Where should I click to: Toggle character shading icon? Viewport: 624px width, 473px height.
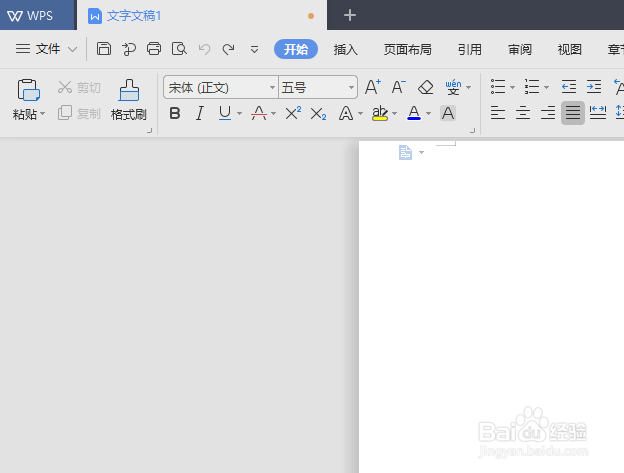click(x=448, y=113)
